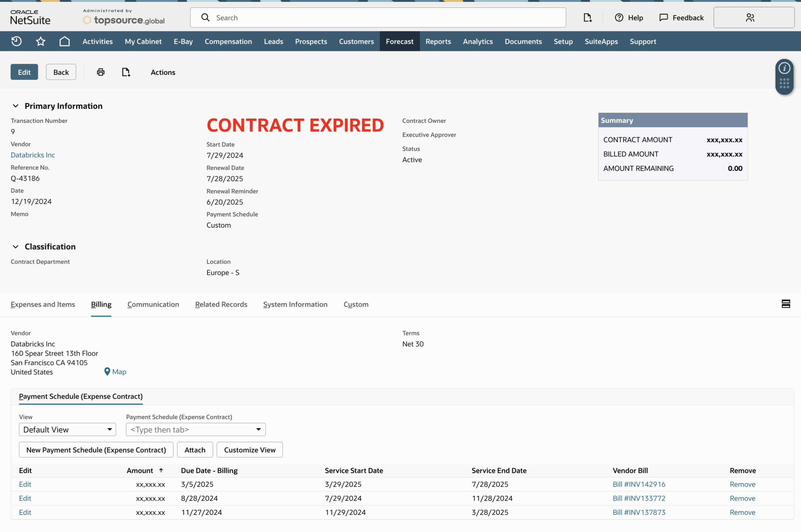Switch to the Communication tab
Viewport: 801px width, 532px height.
pyautogui.click(x=153, y=305)
